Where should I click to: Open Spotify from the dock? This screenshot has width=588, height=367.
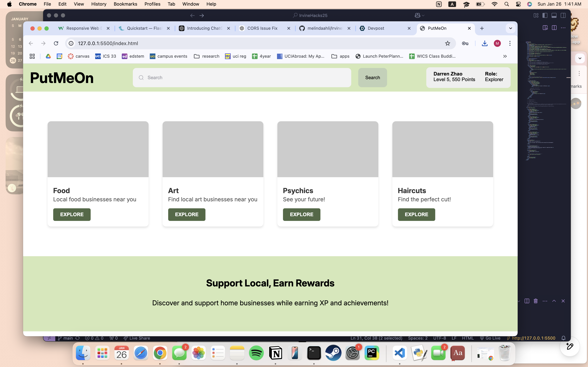[x=256, y=353]
